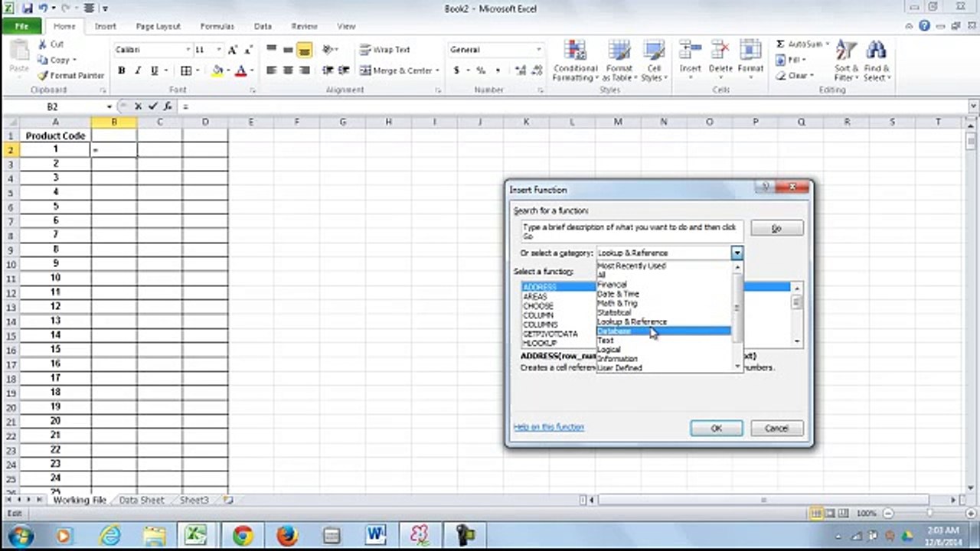
Task: Apply the percent style format
Action: tap(481, 70)
